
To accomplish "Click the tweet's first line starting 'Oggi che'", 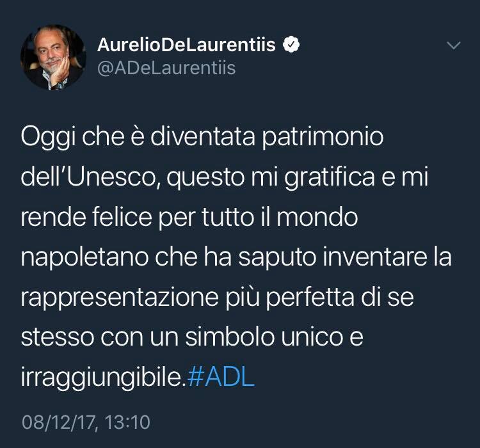I will tap(202, 138).
